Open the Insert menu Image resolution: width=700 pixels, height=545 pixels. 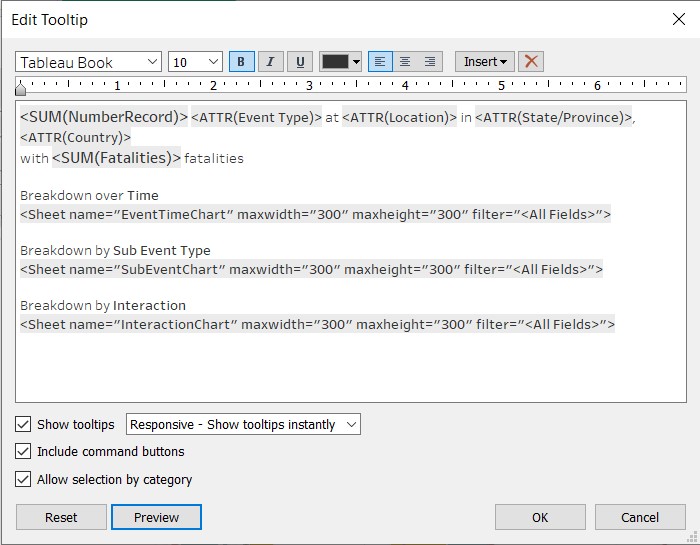pyautogui.click(x=485, y=62)
